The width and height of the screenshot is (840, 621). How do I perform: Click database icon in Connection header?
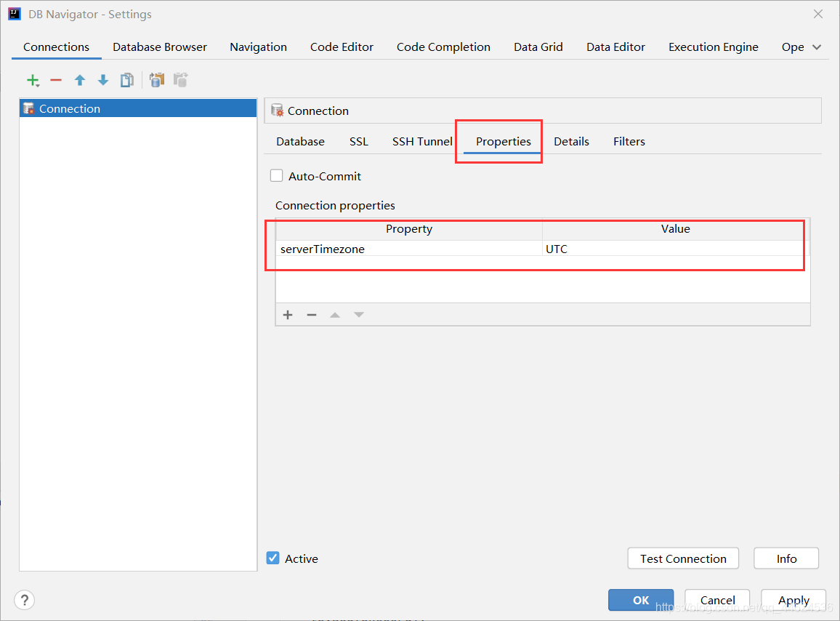277,111
